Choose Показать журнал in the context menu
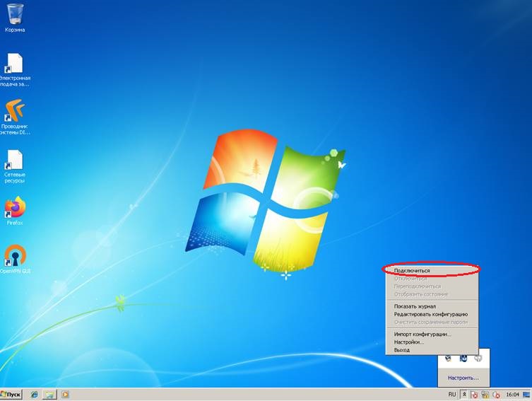532x401 pixels. tap(432, 306)
